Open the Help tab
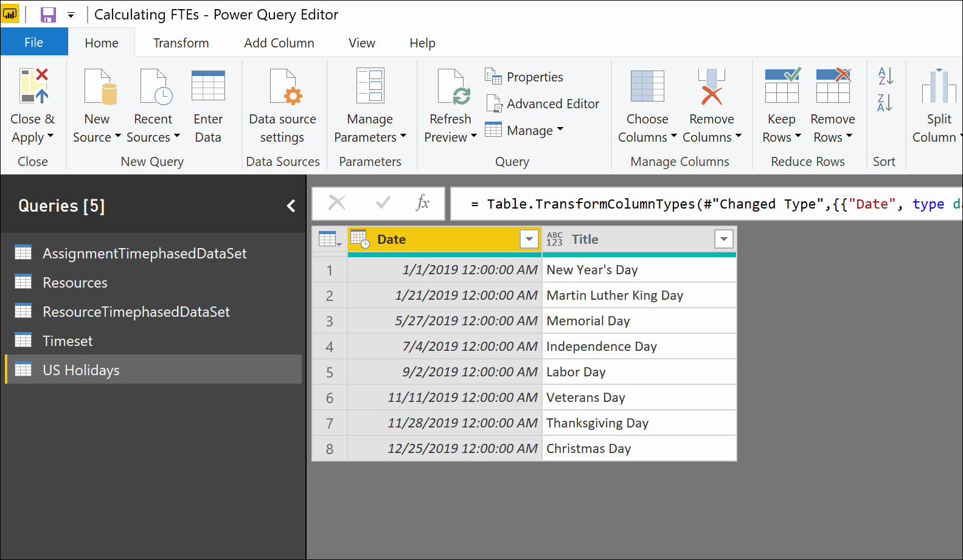Viewport: 963px width, 560px height. pyautogui.click(x=422, y=43)
